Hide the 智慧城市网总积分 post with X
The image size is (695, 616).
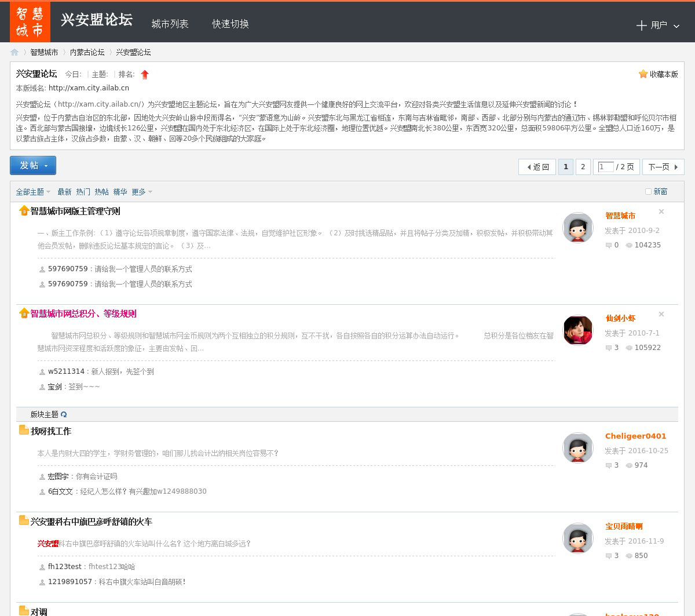tap(661, 314)
